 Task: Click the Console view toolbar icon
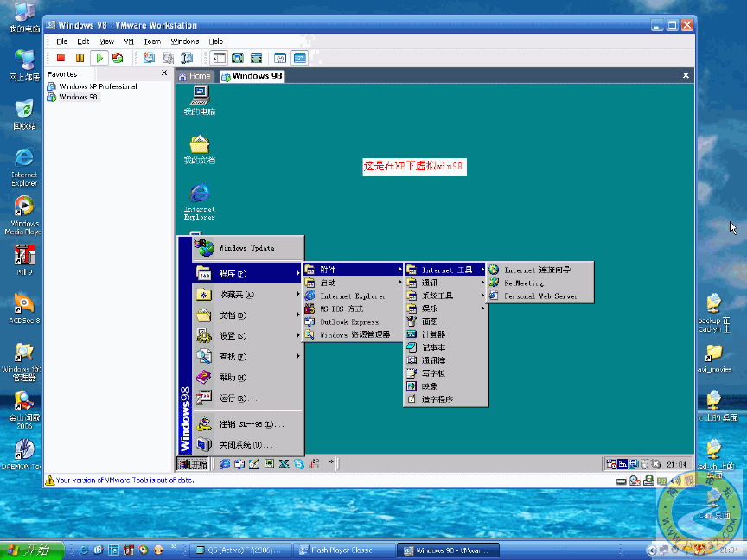click(300, 58)
